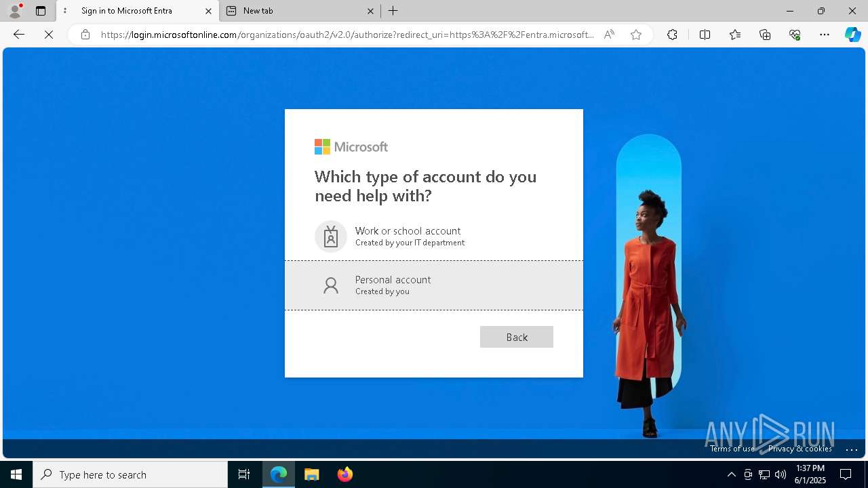Stop loading the page
868x488 pixels.
click(49, 35)
